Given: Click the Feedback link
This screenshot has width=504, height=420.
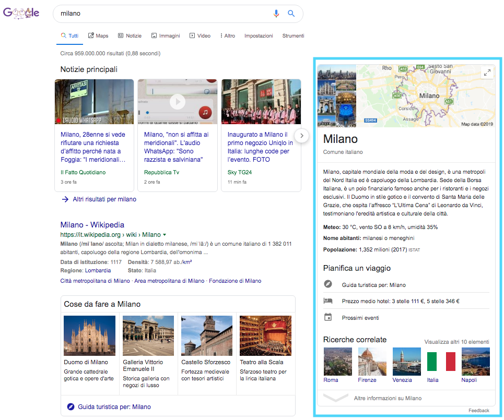Looking at the screenshot, I should (478, 411).
